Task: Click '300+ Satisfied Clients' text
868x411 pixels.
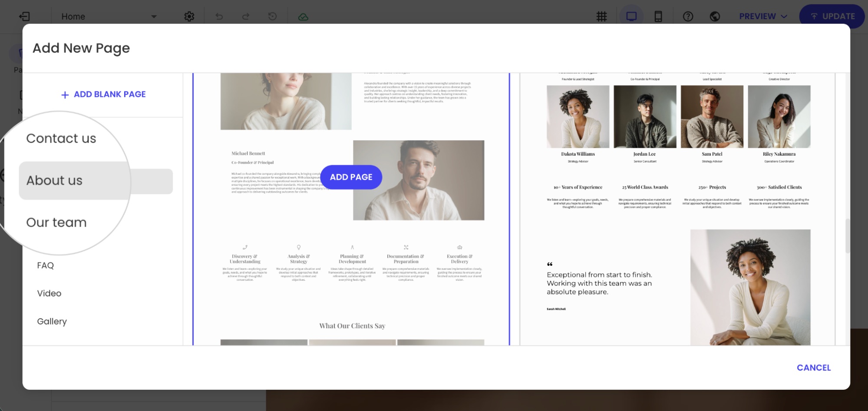Action: coord(779,187)
